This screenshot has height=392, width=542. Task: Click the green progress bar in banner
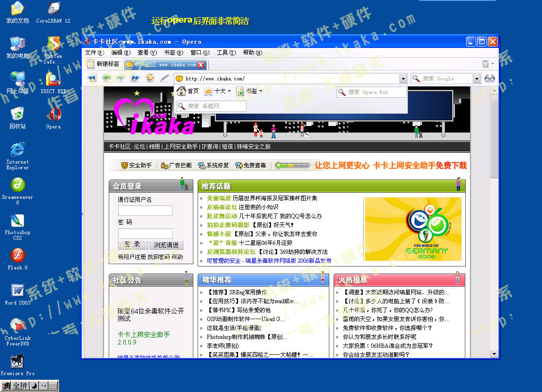(293, 165)
